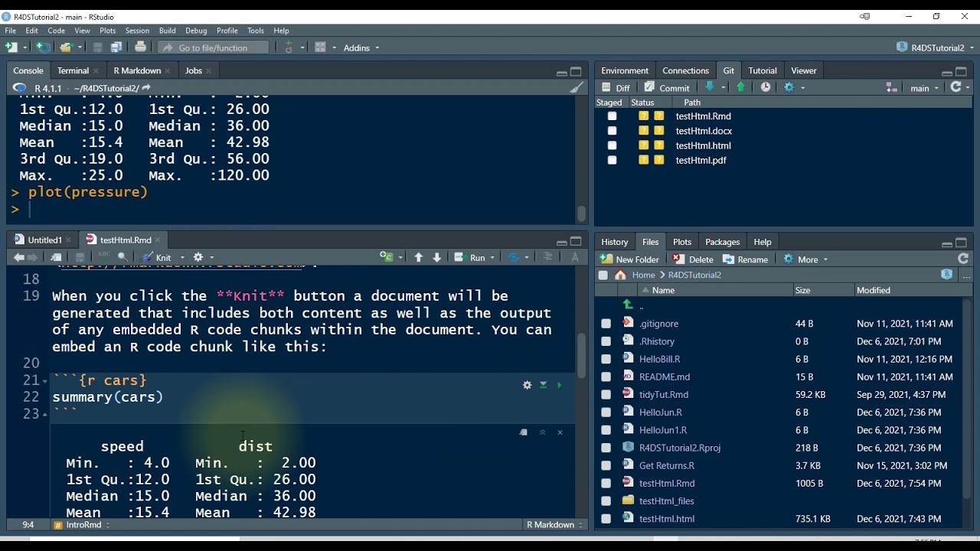
Task: Create a new file with the toolbar icon
Action: click(11, 47)
